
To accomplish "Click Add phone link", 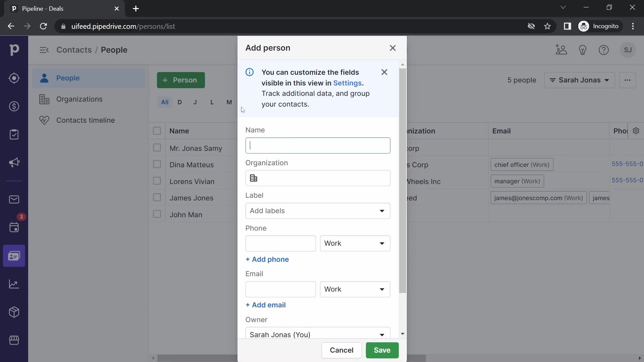I will pyautogui.click(x=267, y=259).
